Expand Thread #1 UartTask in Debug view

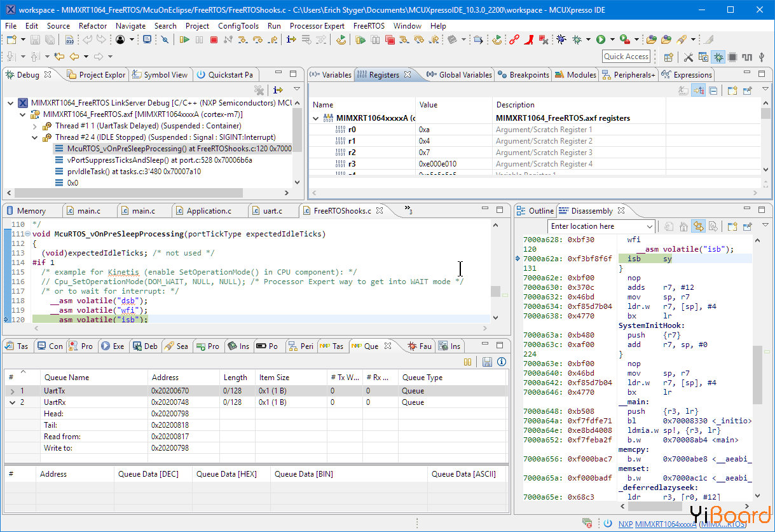click(x=36, y=126)
